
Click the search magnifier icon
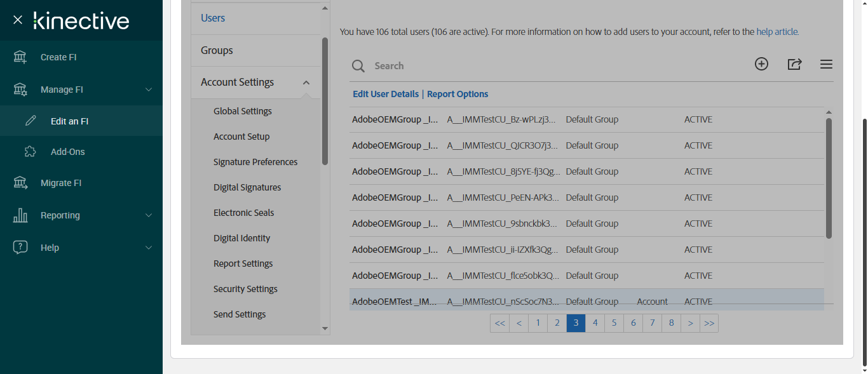[358, 66]
